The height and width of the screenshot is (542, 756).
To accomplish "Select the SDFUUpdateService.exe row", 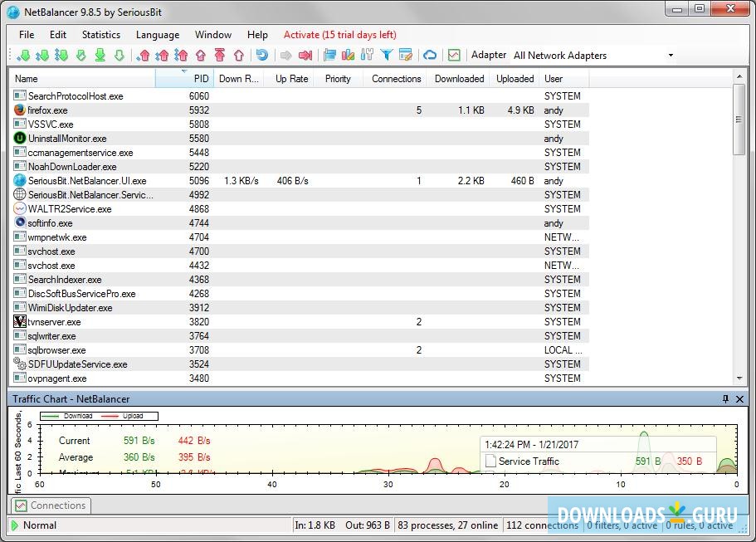I will pos(299,364).
